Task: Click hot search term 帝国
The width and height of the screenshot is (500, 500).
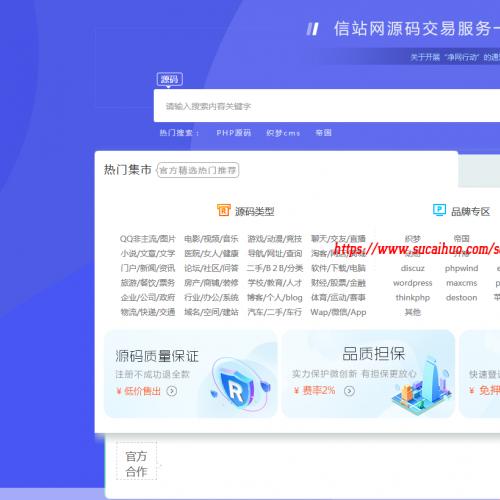Action: 323,133
